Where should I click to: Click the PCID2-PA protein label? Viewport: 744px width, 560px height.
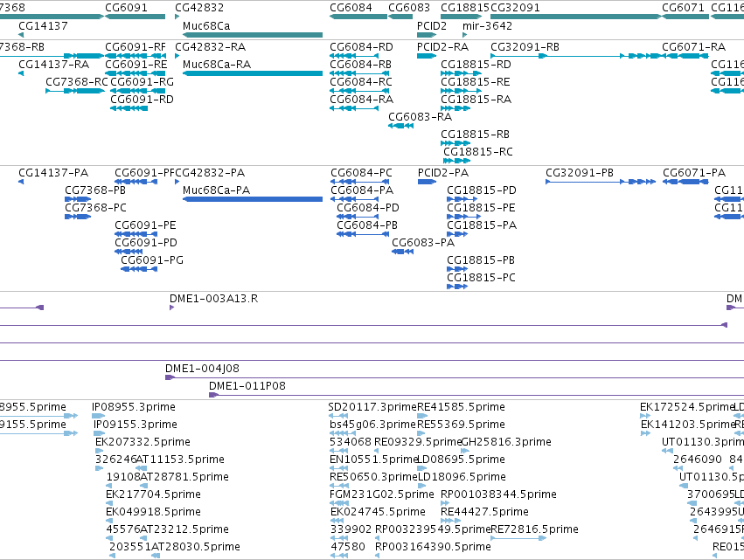click(443, 173)
